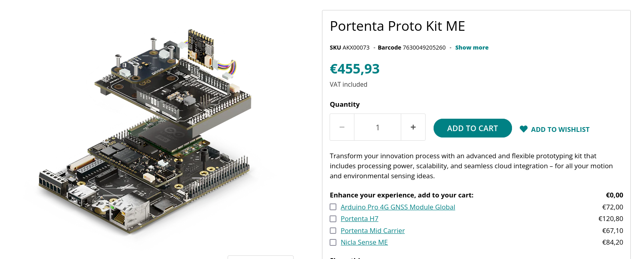Image resolution: width=644 pixels, height=259 pixels.
Task: Visit the Nicla Sense ME link
Action: pyautogui.click(x=364, y=242)
